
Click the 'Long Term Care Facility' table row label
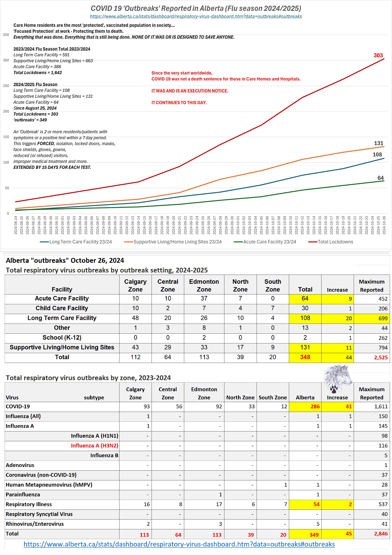pyautogui.click(x=62, y=318)
